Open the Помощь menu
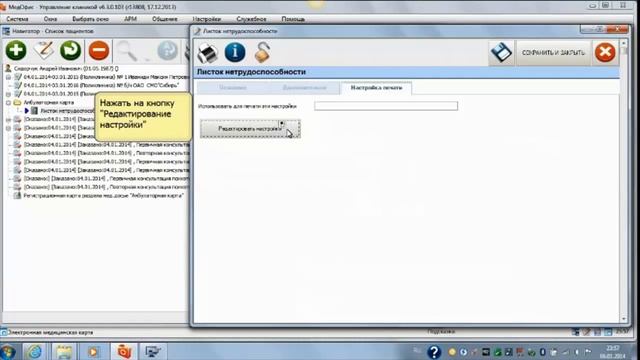The image size is (640, 360). coord(293,19)
